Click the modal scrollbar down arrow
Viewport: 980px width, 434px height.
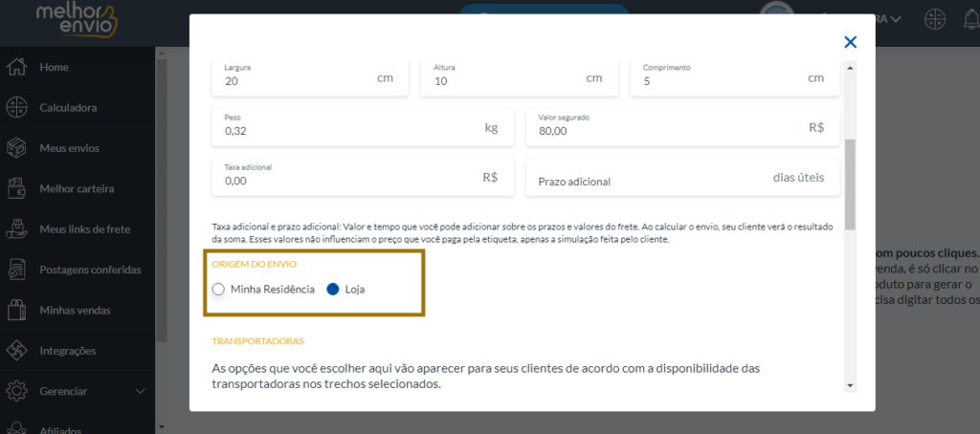tap(850, 385)
